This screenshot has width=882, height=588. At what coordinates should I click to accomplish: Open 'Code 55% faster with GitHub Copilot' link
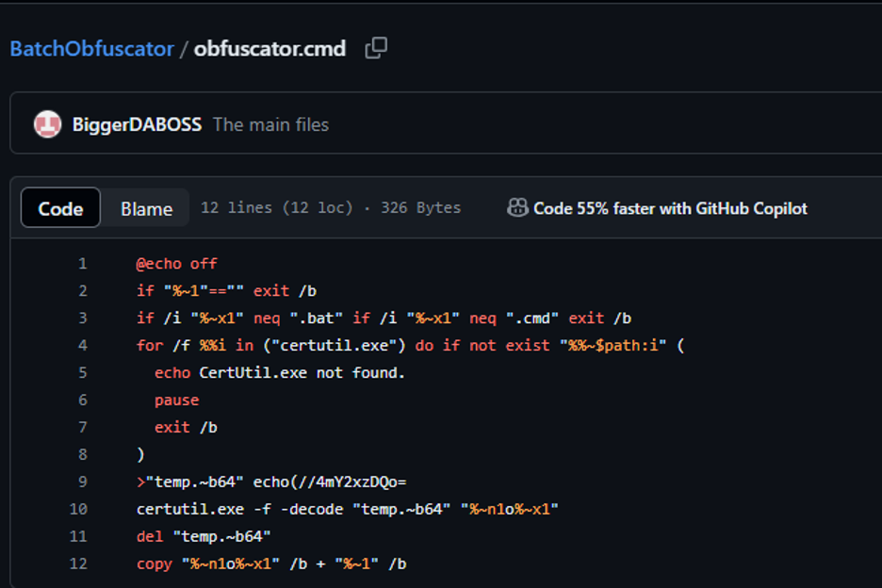point(670,208)
